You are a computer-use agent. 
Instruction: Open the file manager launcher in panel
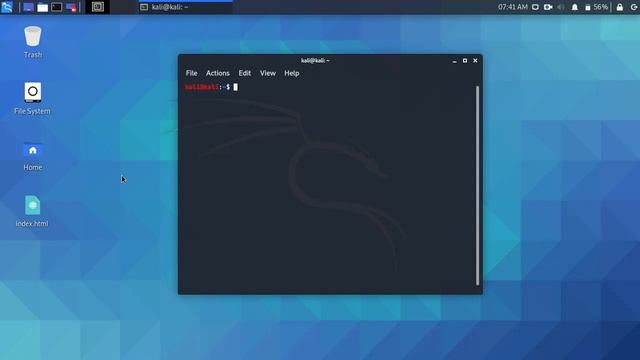(42, 7)
